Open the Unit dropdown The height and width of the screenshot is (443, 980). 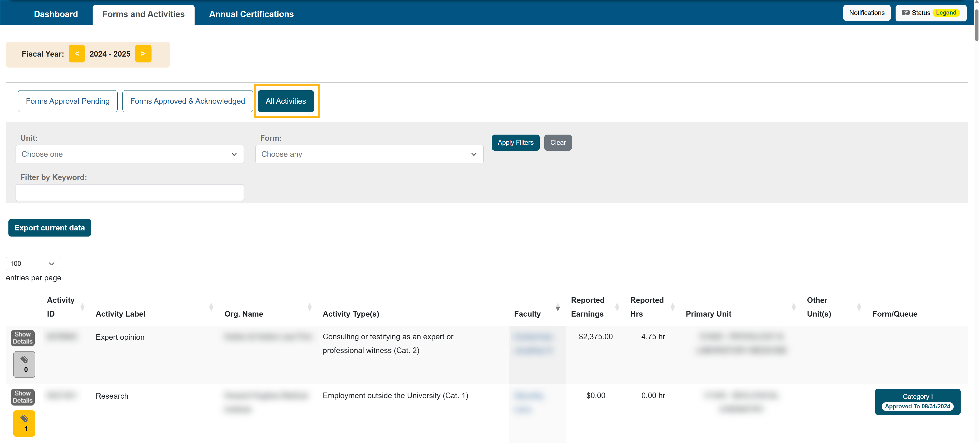pyautogui.click(x=129, y=154)
